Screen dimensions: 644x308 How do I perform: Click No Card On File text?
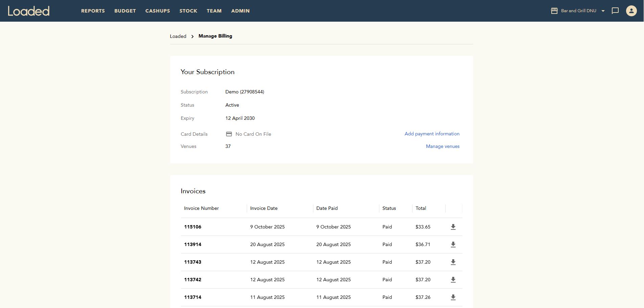(x=253, y=134)
